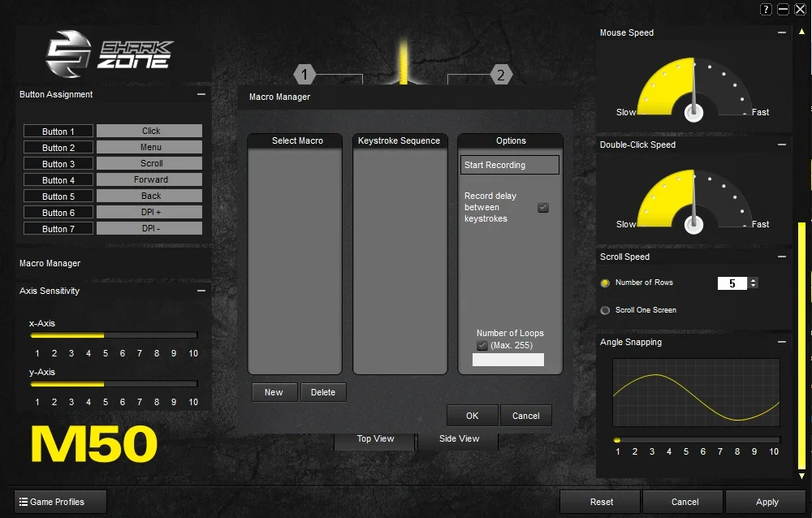Select hexagon marker number 1
The width and height of the screenshot is (812, 518).
[304, 75]
